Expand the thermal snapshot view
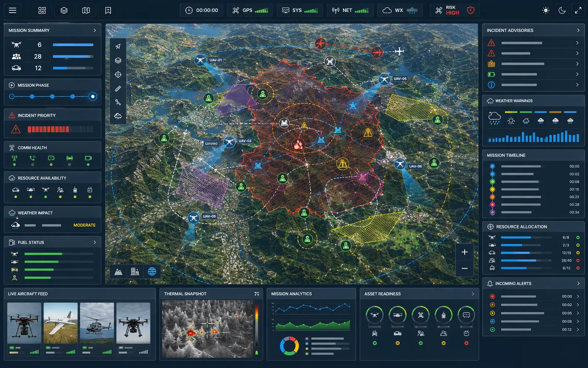Image resolution: width=588 pixels, height=368 pixels. pyautogui.click(x=257, y=294)
